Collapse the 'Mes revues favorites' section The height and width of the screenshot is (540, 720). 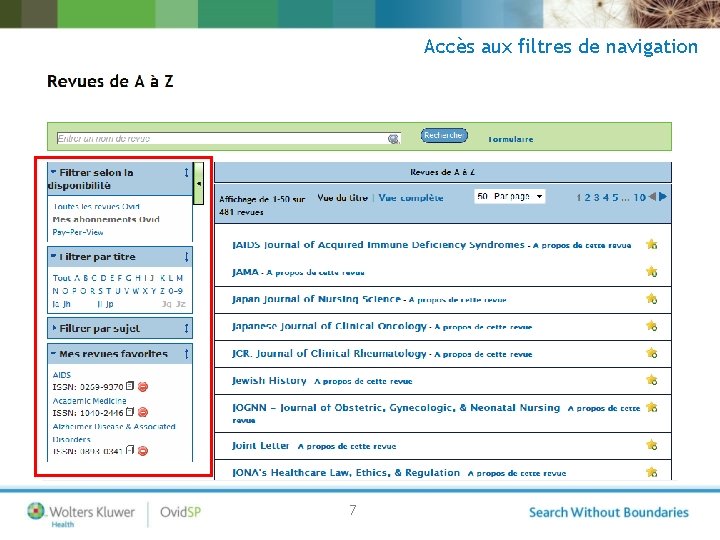coord(53,354)
